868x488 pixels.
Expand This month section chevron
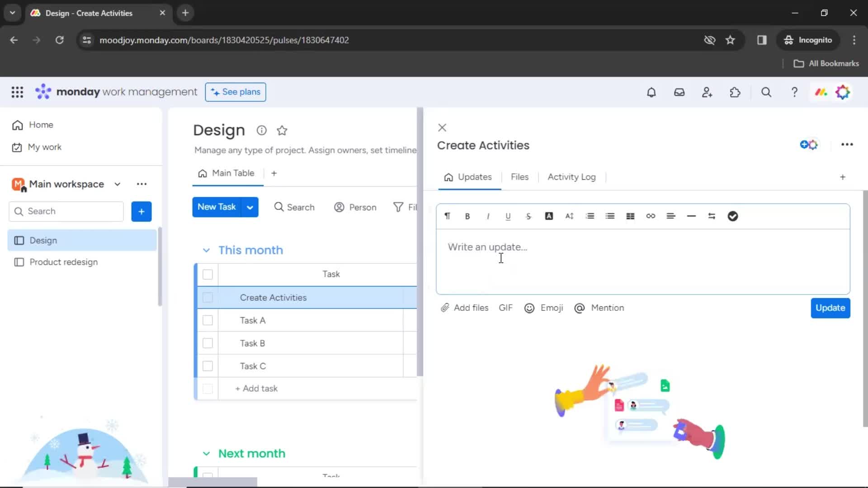click(x=206, y=250)
